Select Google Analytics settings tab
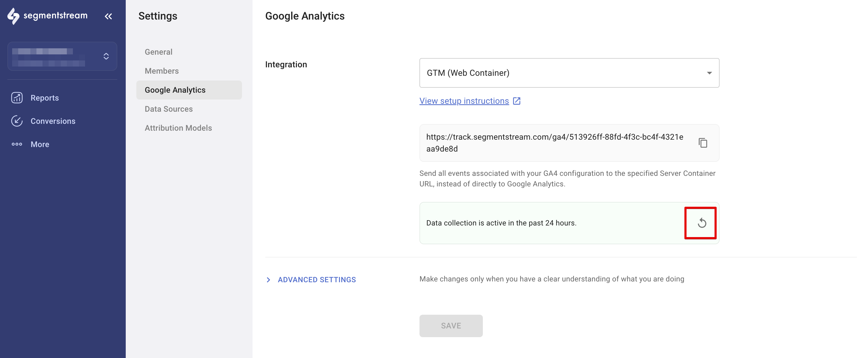This screenshot has width=868, height=358. (189, 90)
